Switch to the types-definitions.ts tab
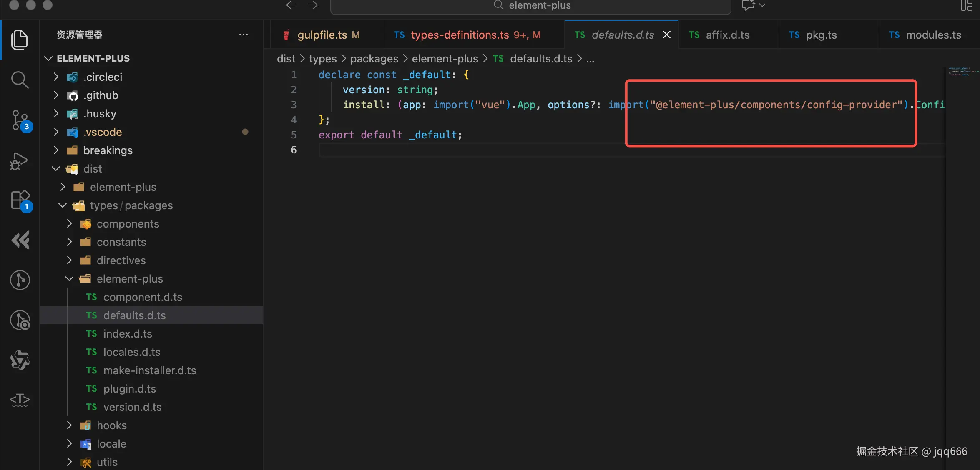 [x=460, y=35]
